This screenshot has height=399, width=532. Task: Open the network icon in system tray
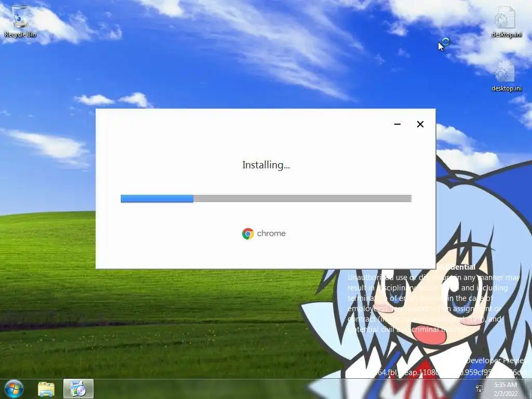pos(480,389)
